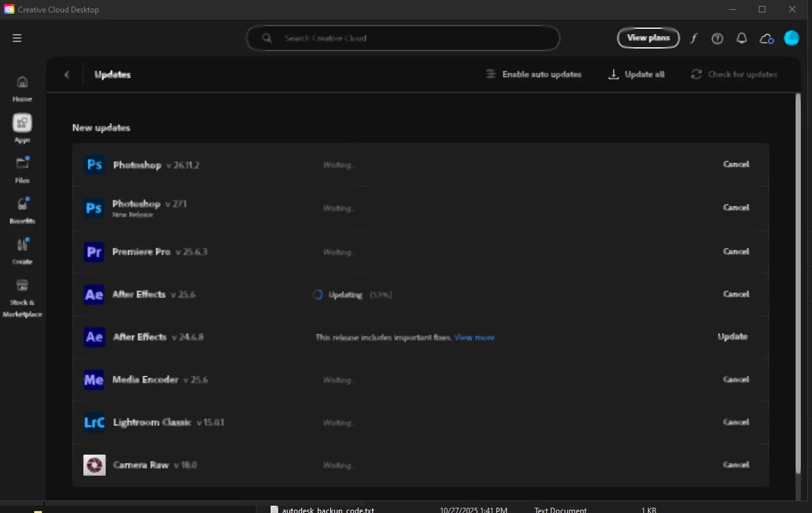Image resolution: width=812 pixels, height=513 pixels.
Task: Click the 'Lightroom Classic' name text
Action: pos(152,422)
